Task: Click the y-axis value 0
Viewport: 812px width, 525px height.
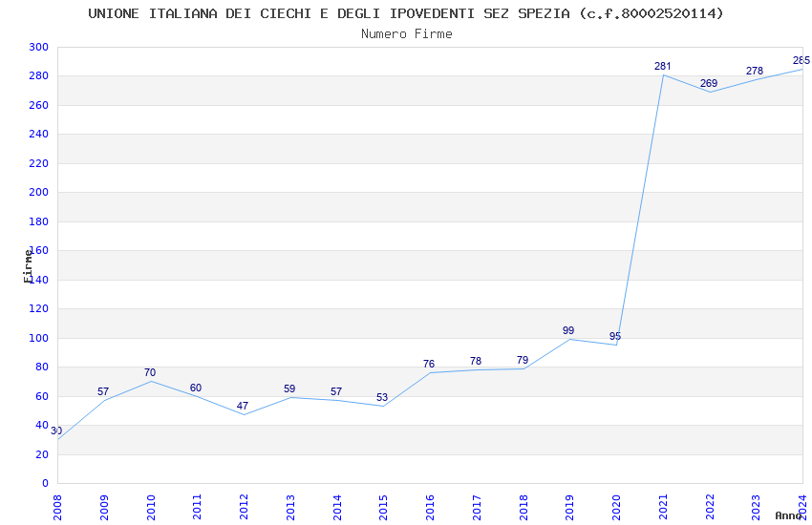Action: pos(46,484)
